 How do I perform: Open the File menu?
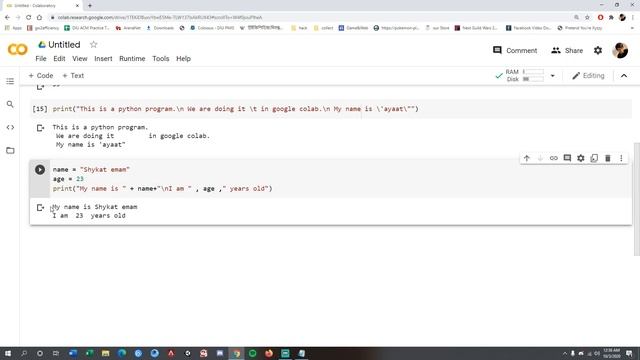coord(41,58)
